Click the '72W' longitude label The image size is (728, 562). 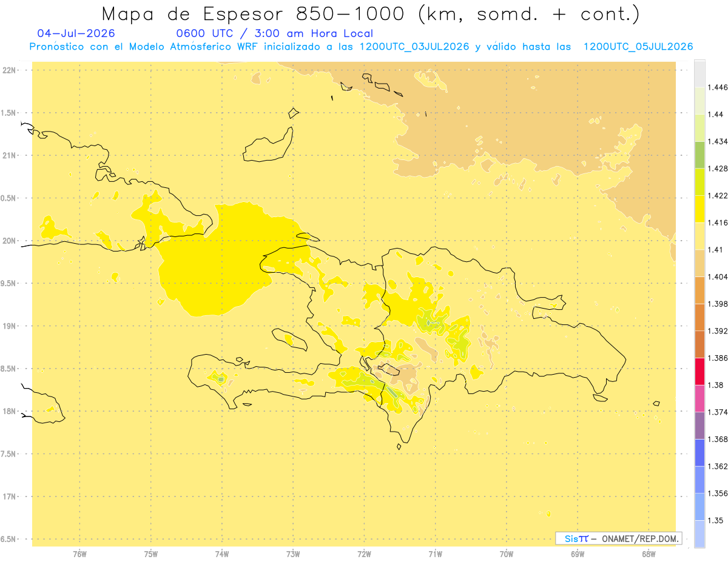click(365, 554)
